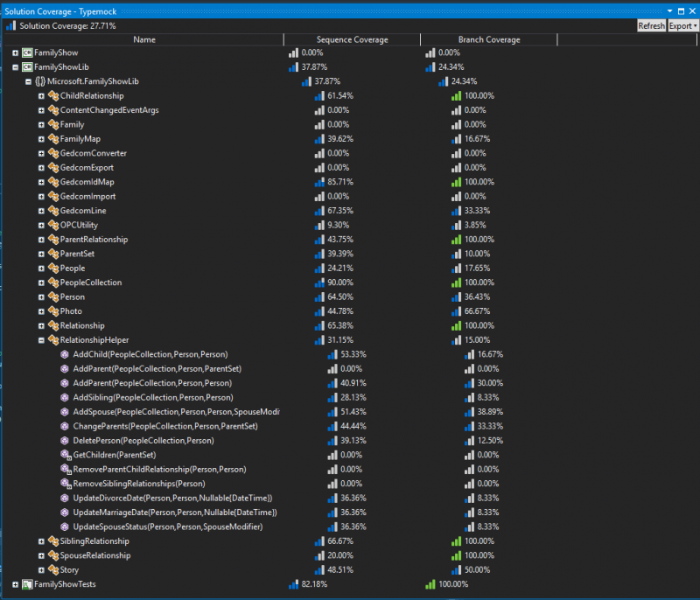Click the Refresh button
Image resolution: width=700 pixels, height=600 pixels.
651,26
